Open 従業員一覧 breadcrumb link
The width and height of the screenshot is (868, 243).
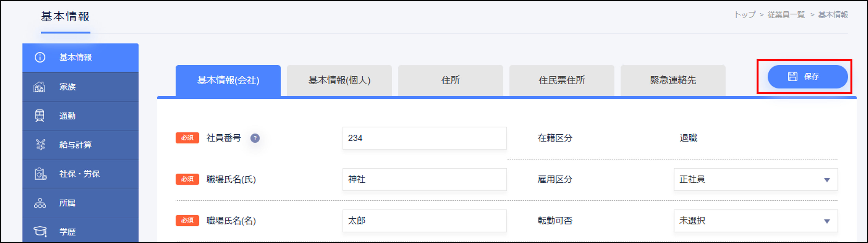click(786, 15)
